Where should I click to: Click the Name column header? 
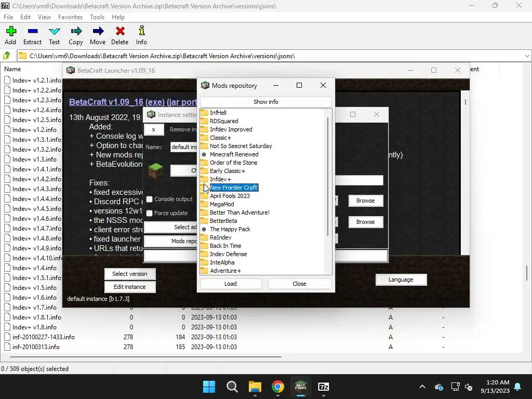(12, 69)
